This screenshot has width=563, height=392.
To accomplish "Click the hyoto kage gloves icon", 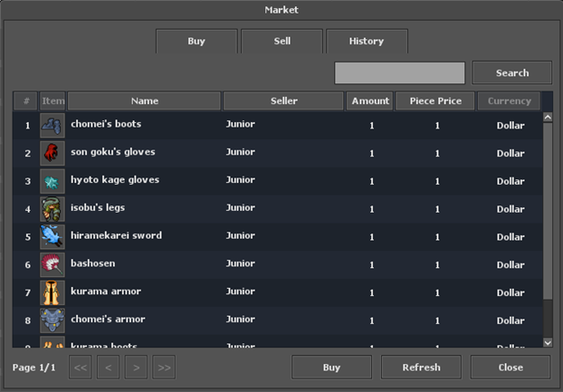I will point(52,181).
